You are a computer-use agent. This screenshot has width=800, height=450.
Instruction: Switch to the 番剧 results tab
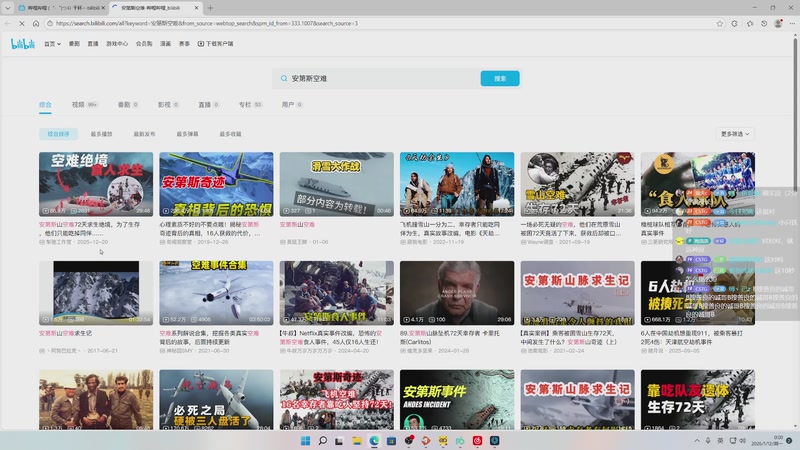coord(128,105)
